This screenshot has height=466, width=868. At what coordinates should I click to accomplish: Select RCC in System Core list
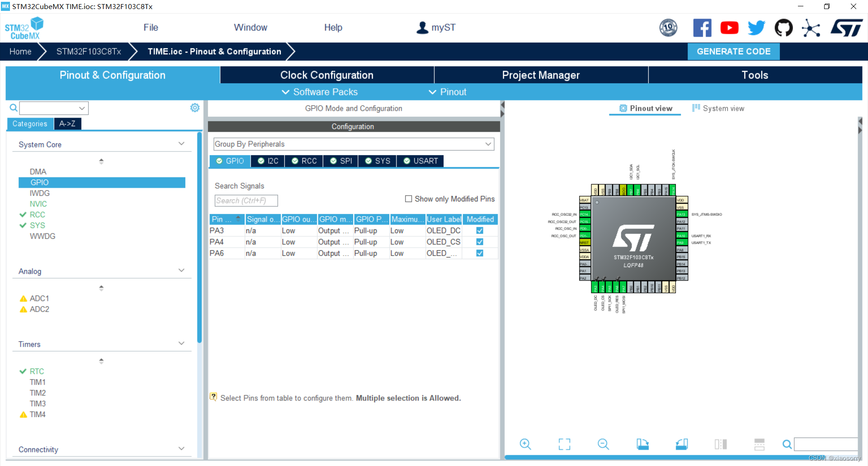pos(37,214)
